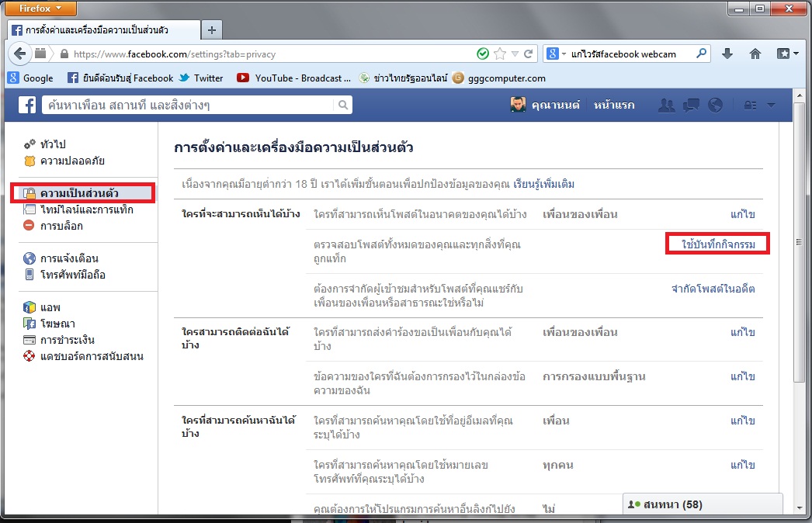Image resolution: width=812 pixels, height=523 pixels.
Task: Open the ยินดีต้อนรับสู่ Facebook bookmark
Action: click(x=120, y=78)
